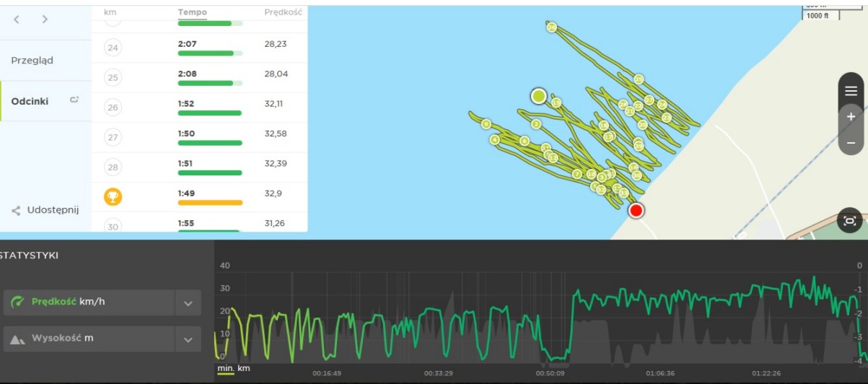
Task: Click the red finish point marker
Action: click(x=636, y=210)
